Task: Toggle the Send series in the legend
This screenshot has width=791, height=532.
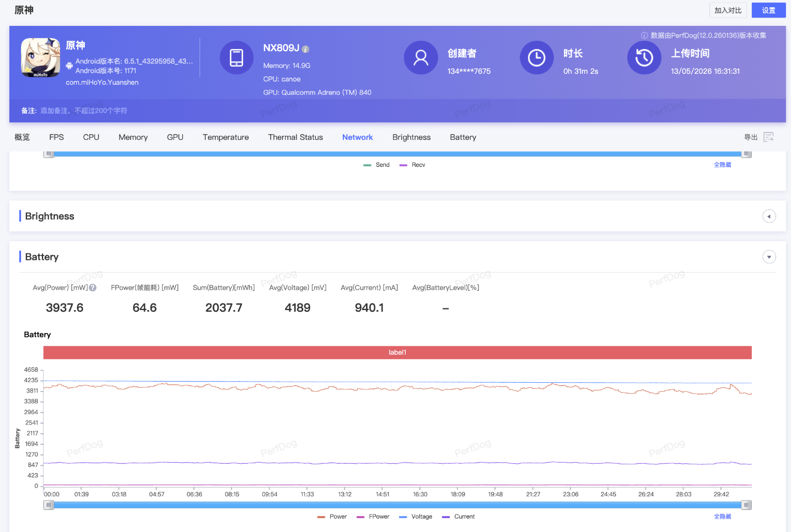Action: tap(376, 165)
